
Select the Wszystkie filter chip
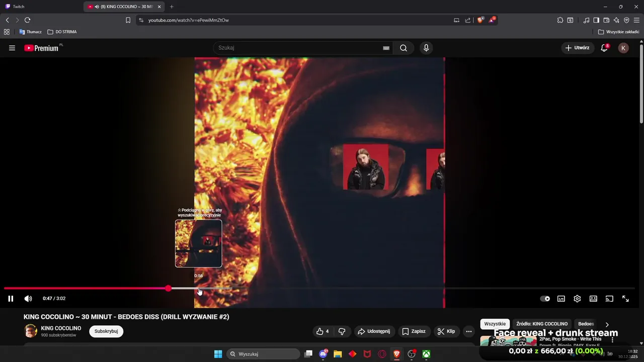coord(495,324)
